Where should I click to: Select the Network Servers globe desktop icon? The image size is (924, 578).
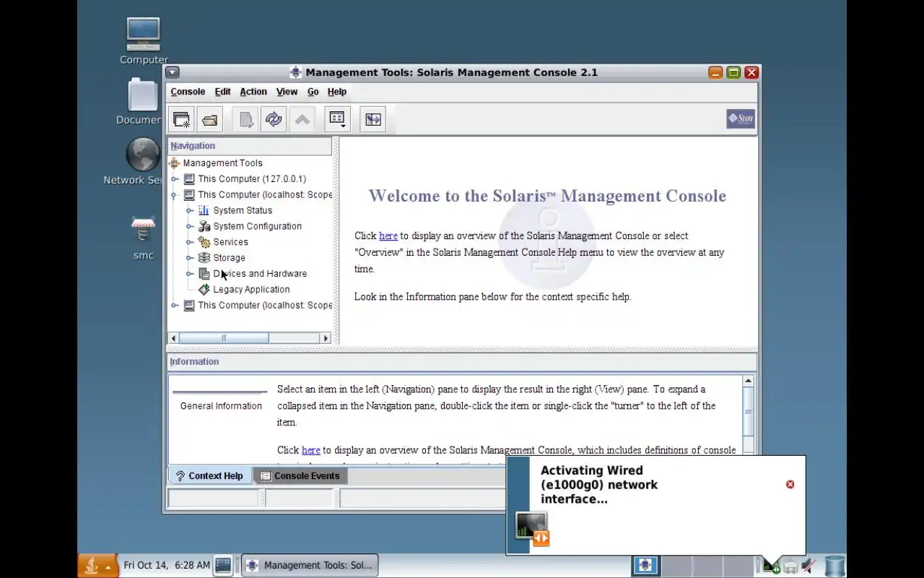(x=143, y=155)
